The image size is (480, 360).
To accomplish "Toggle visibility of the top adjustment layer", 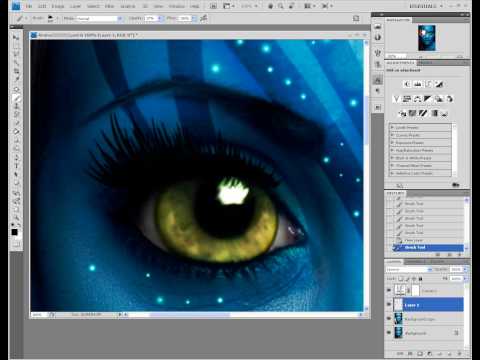I will click(389, 290).
